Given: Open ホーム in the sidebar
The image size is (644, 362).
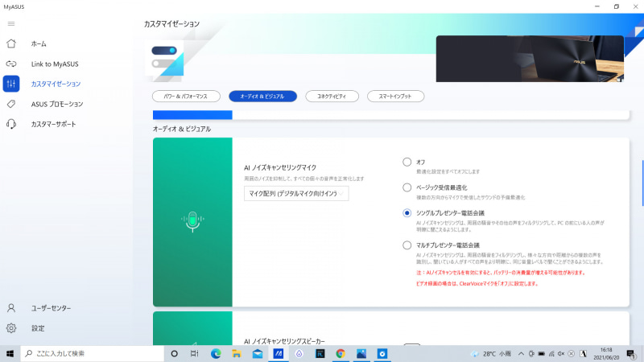Looking at the screenshot, I should pyautogui.click(x=39, y=44).
